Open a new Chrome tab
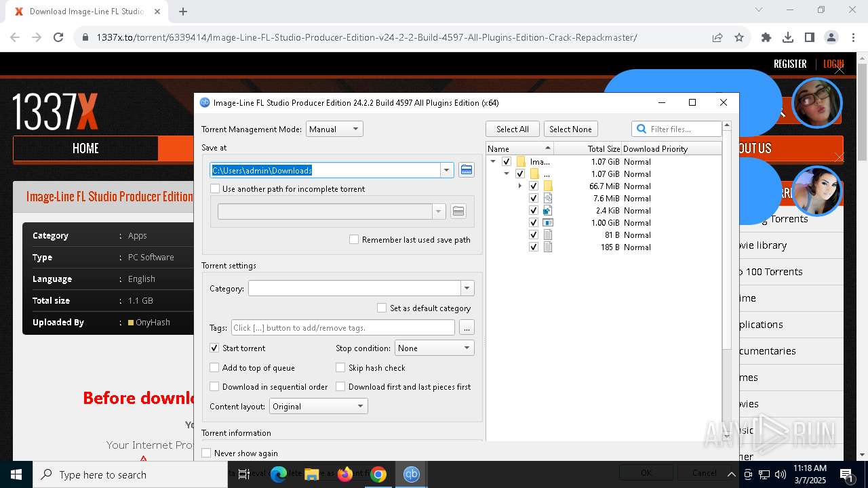868x488 pixels. [183, 12]
